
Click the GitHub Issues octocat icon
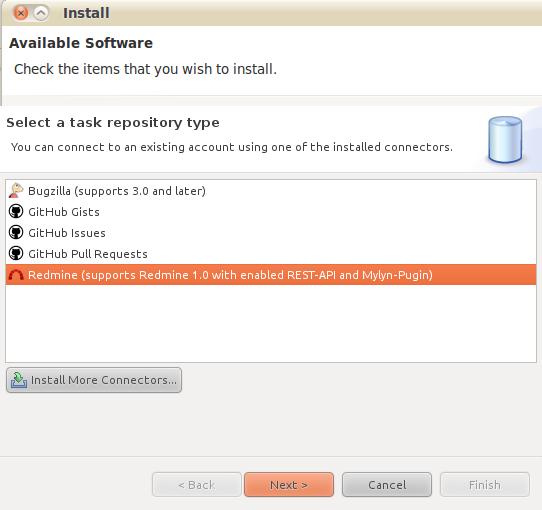16,233
